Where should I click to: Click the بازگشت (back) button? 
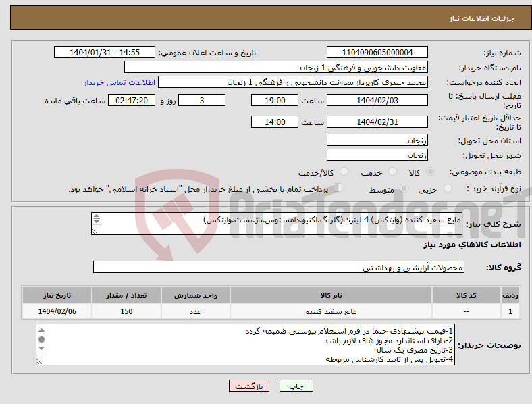249,386
